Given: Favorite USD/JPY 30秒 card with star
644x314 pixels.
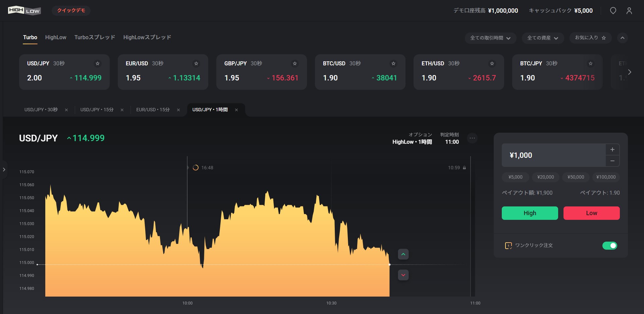Looking at the screenshot, I should pos(98,63).
